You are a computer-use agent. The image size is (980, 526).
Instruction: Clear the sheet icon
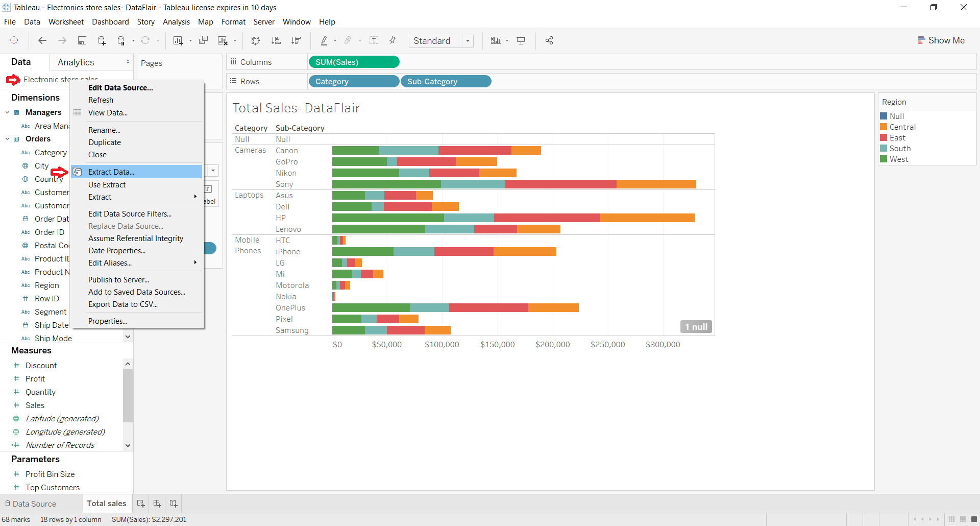pyautogui.click(x=223, y=40)
